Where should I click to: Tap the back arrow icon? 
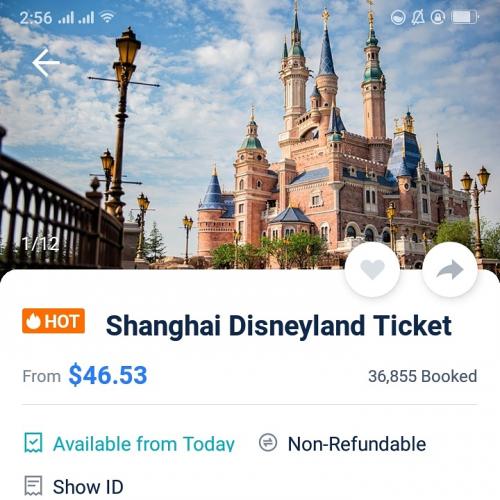pos(46,62)
